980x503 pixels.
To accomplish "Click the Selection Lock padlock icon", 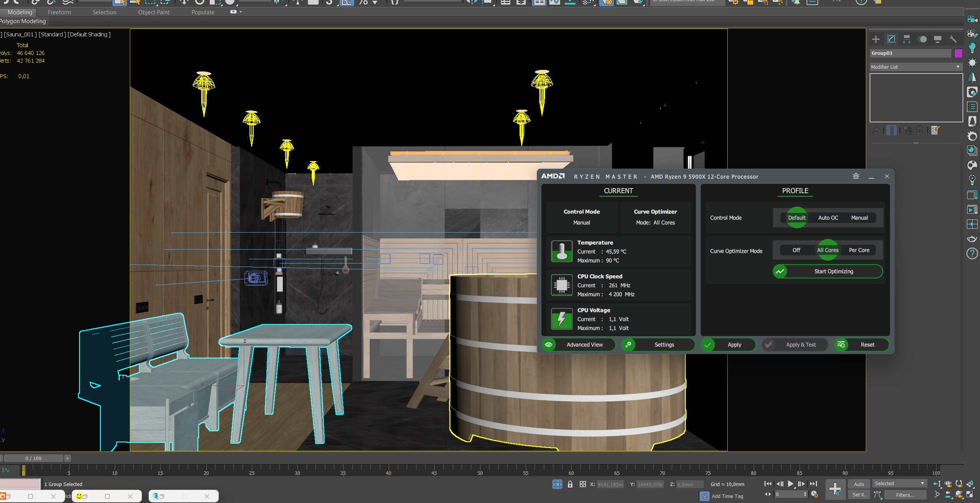I will [570, 484].
